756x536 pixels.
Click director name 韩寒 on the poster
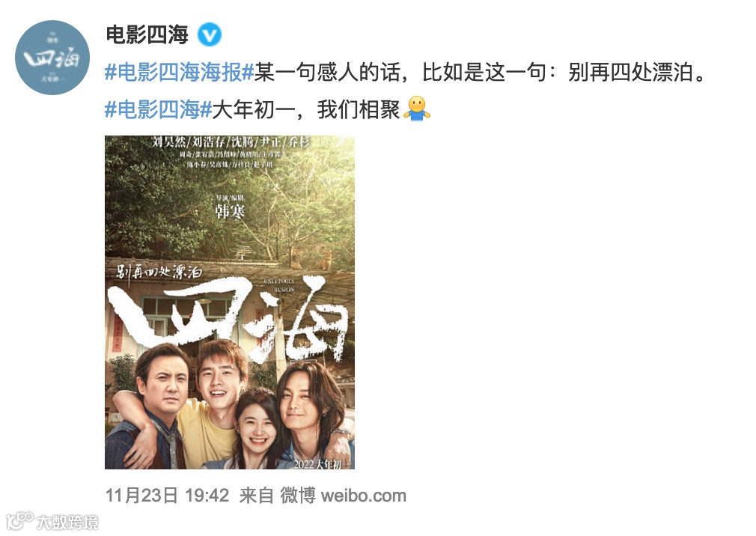point(230,211)
